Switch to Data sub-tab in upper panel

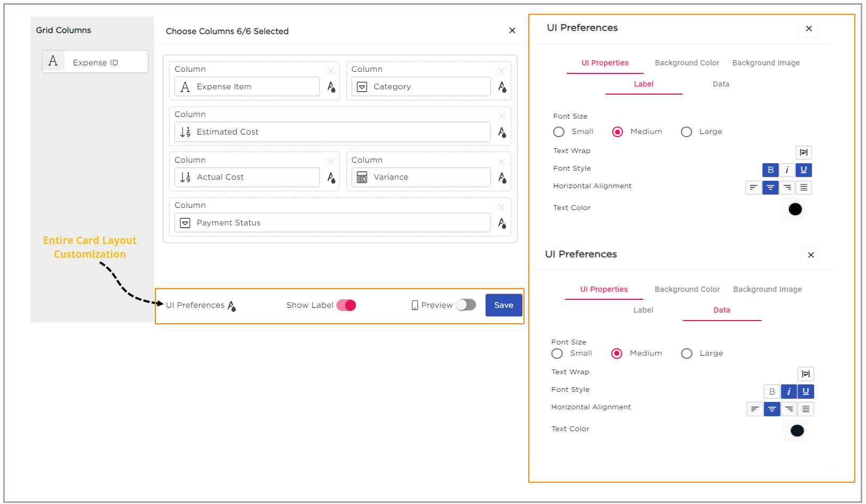click(x=721, y=84)
